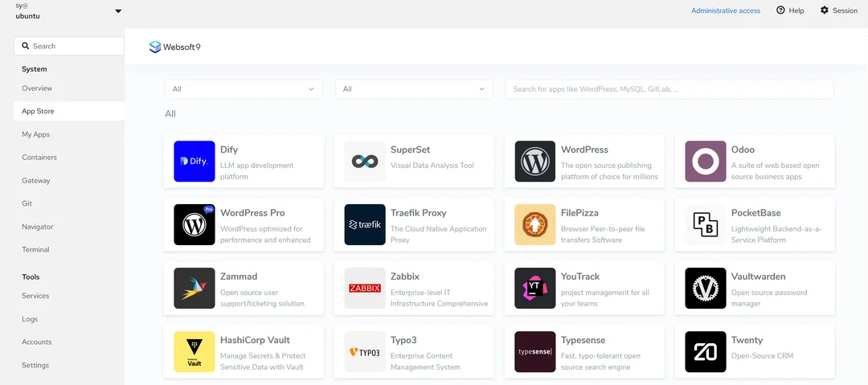Click the Help label text

coord(796,10)
